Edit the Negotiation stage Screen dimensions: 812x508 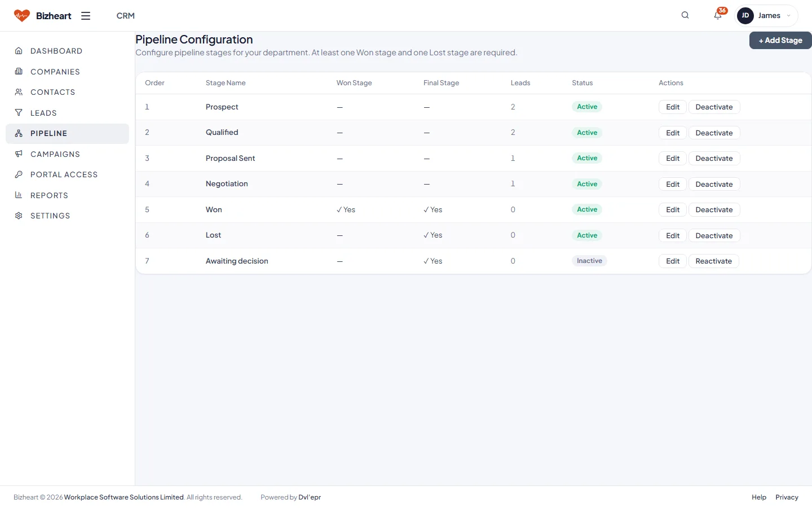673,184
